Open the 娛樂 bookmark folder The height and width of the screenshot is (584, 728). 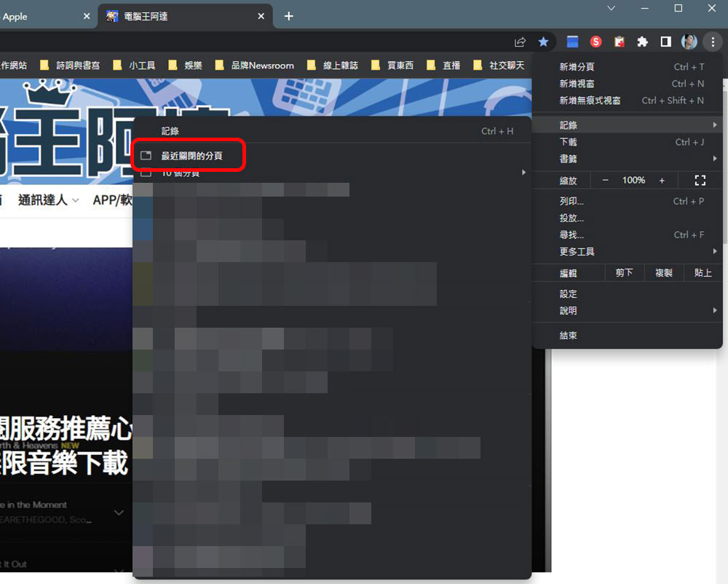point(186,66)
